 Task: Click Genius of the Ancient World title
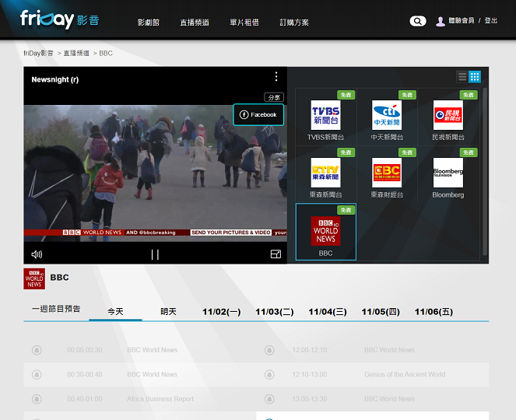405,374
